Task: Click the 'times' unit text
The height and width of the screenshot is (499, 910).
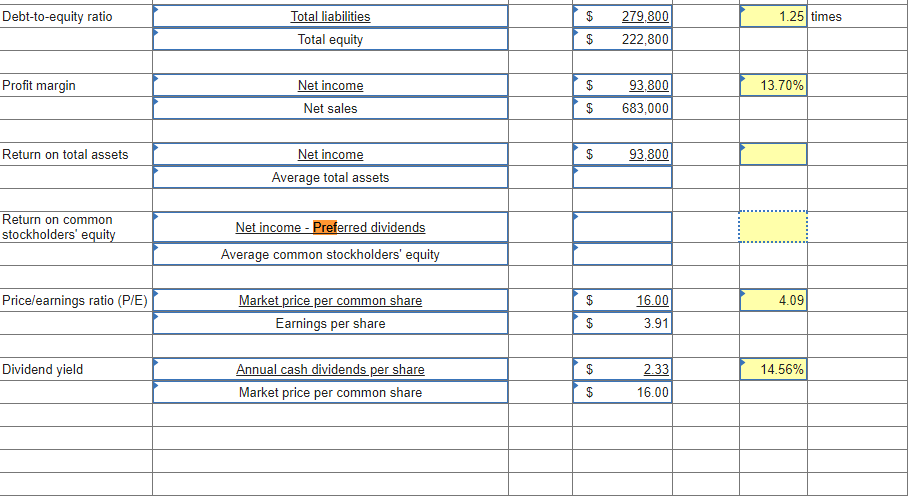Action: [826, 16]
